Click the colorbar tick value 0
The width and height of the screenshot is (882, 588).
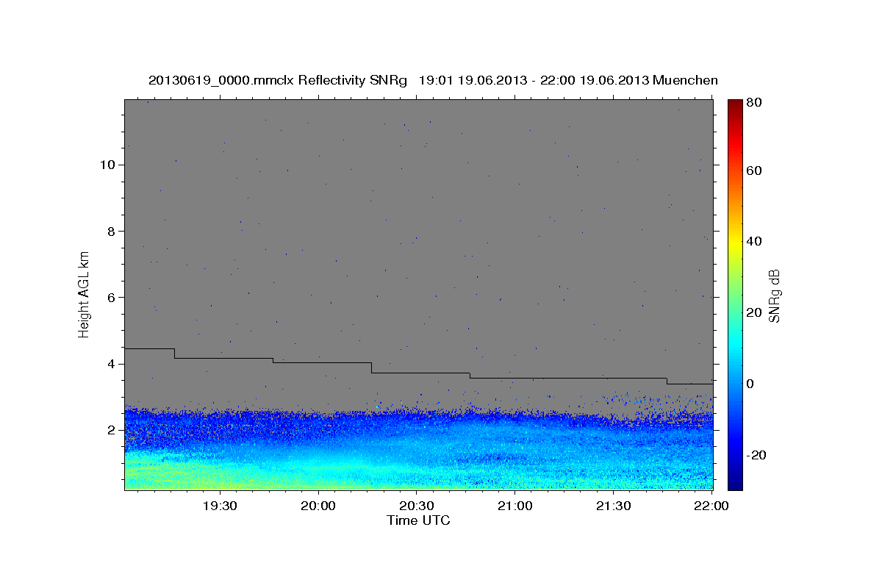click(750, 384)
